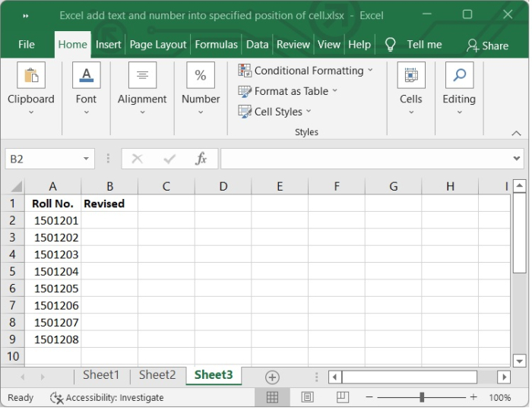Open the Clipboard paste icon group
This screenshot has width=532, height=410.
tap(31, 76)
